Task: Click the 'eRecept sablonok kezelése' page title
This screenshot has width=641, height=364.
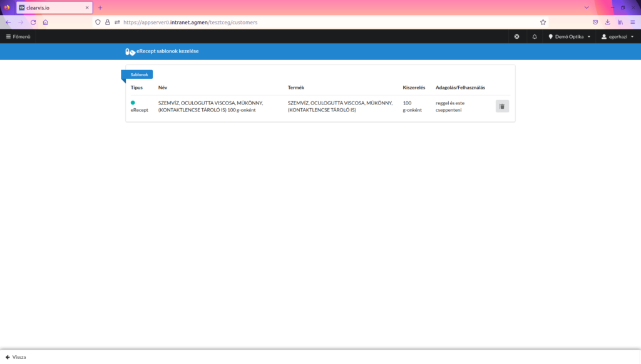Action: (x=168, y=51)
